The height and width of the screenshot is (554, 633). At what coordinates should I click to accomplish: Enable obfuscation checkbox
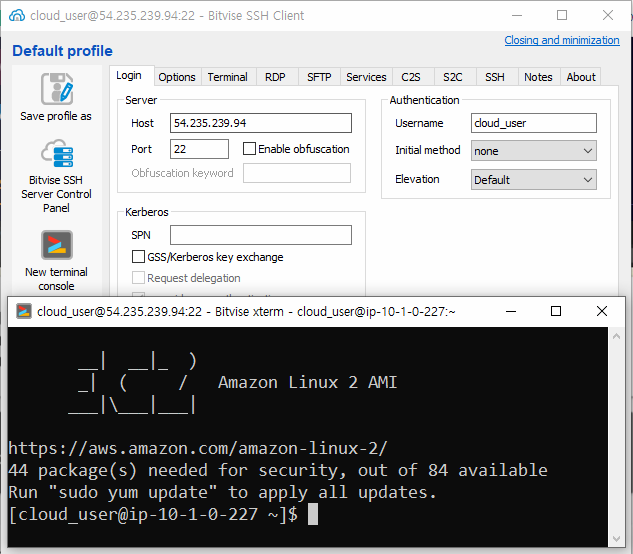tap(249, 149)
